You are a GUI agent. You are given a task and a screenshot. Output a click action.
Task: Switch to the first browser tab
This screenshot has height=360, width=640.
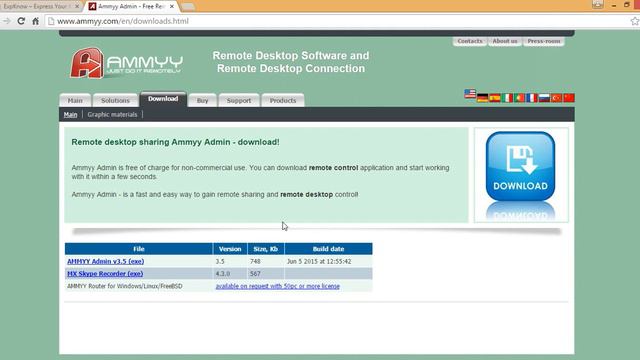(38, 7)
